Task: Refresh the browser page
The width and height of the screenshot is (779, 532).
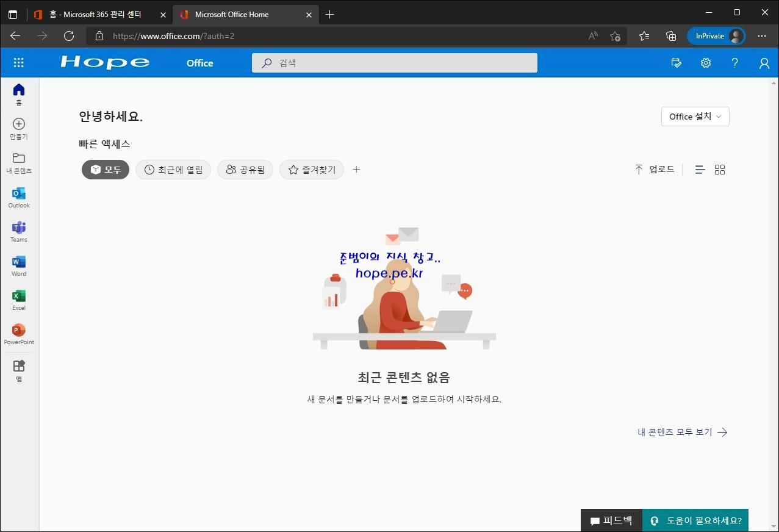Action: (69, 36)
